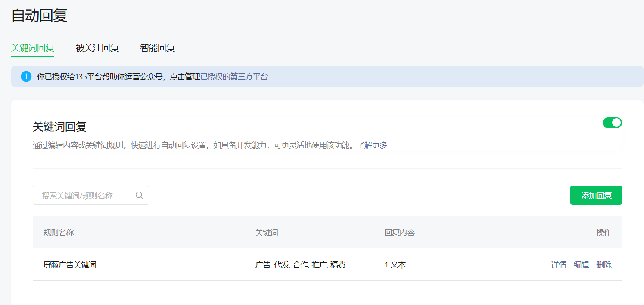Click the 添加回复 button
The height and width of the screenshot is (305, 644).
point(596,195)
